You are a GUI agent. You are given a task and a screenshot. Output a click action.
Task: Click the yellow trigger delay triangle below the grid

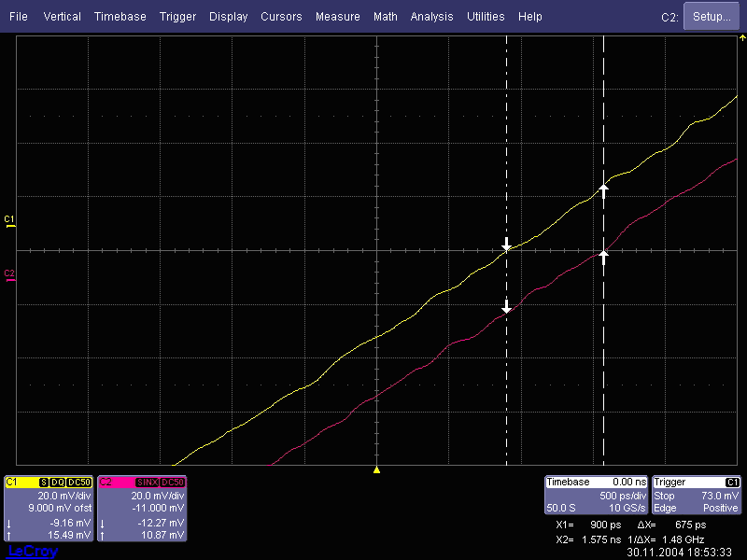pos(376,469)
